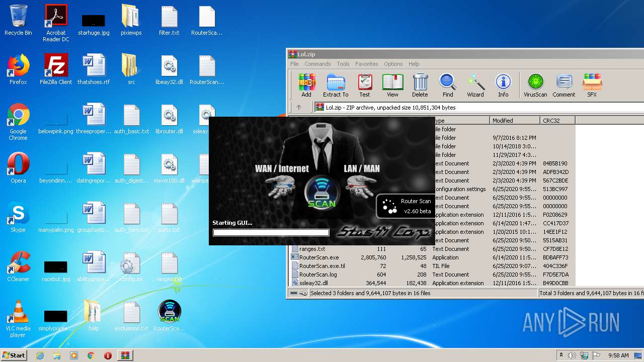Select the src folder on desktop

point(131,69)
